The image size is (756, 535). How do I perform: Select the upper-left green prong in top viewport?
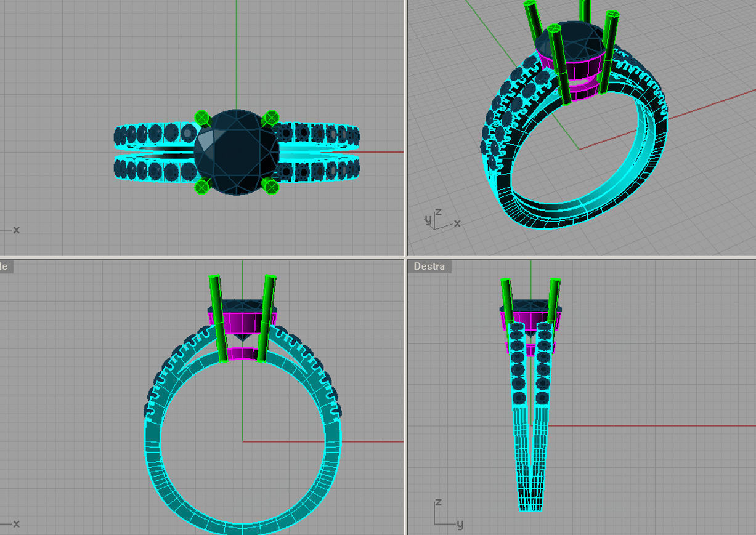(x=201, y=118)
